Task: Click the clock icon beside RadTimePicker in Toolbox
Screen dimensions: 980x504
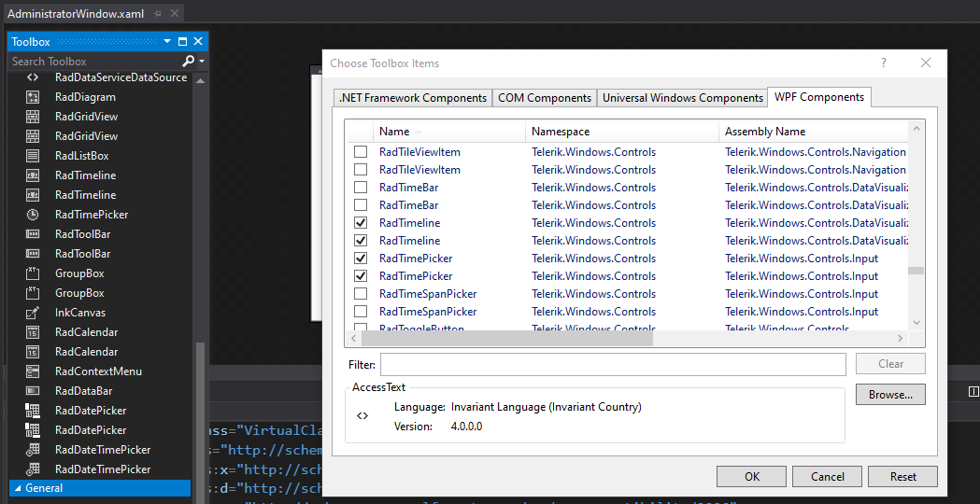Action: [33, 215]
